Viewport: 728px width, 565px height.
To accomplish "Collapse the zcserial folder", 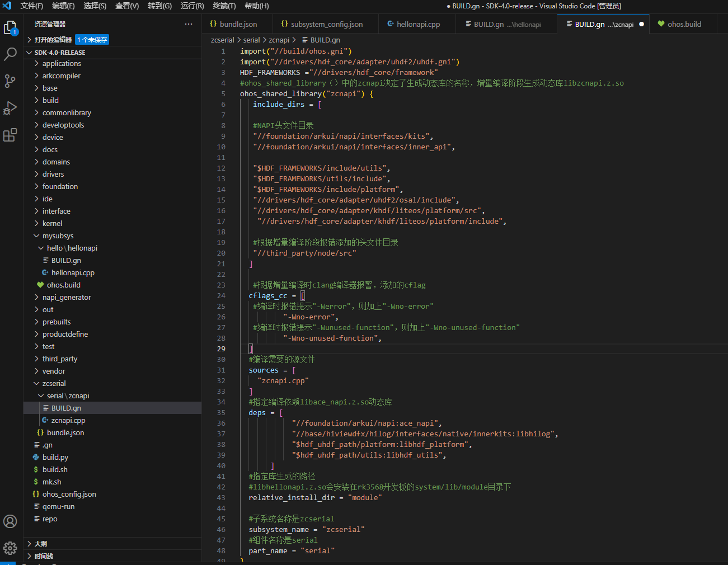I will coord(112,383).
